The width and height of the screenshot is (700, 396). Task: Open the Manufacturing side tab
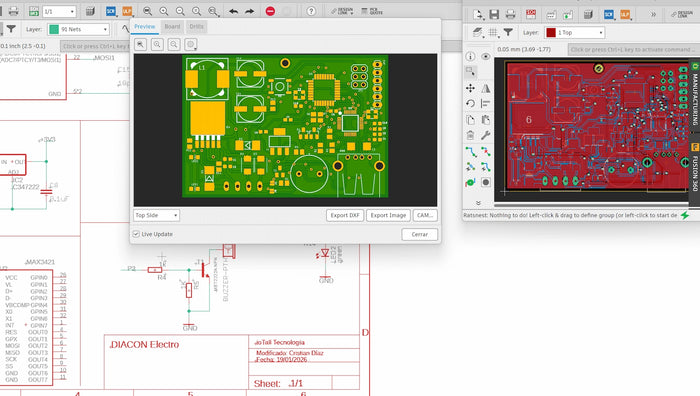695,96
